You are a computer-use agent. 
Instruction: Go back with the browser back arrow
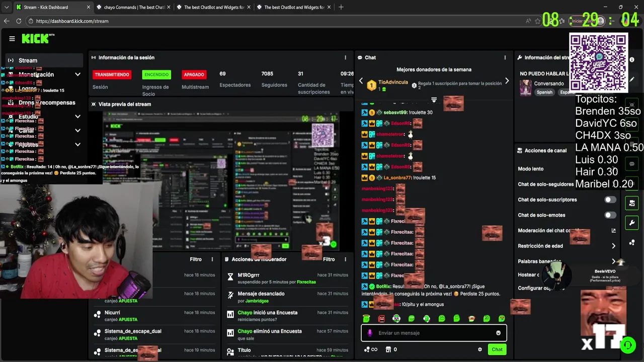(7, 21)
